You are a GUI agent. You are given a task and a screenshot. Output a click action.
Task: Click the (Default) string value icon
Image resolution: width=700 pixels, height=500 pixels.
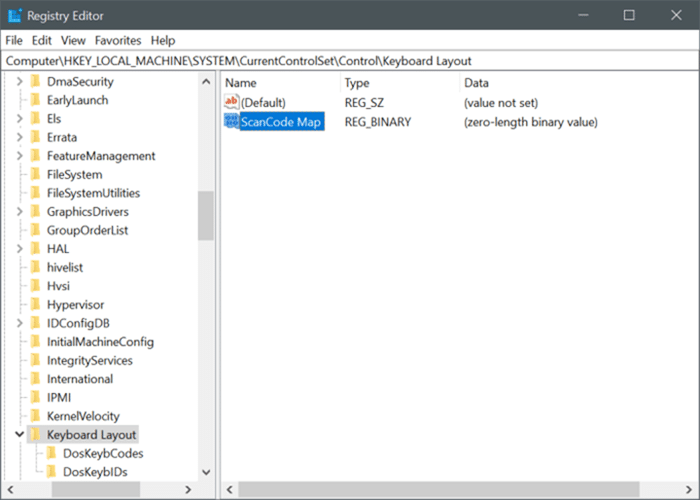click(x=231, y=102)
